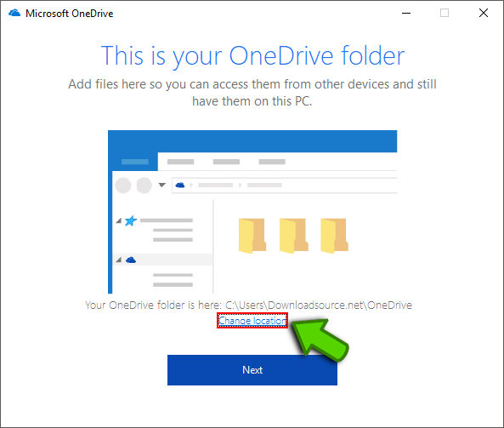Click the OneDrive cloud icon in title bar
This screenshot has width=504, height=428.
pyautogui.click(x=14, y=14)
